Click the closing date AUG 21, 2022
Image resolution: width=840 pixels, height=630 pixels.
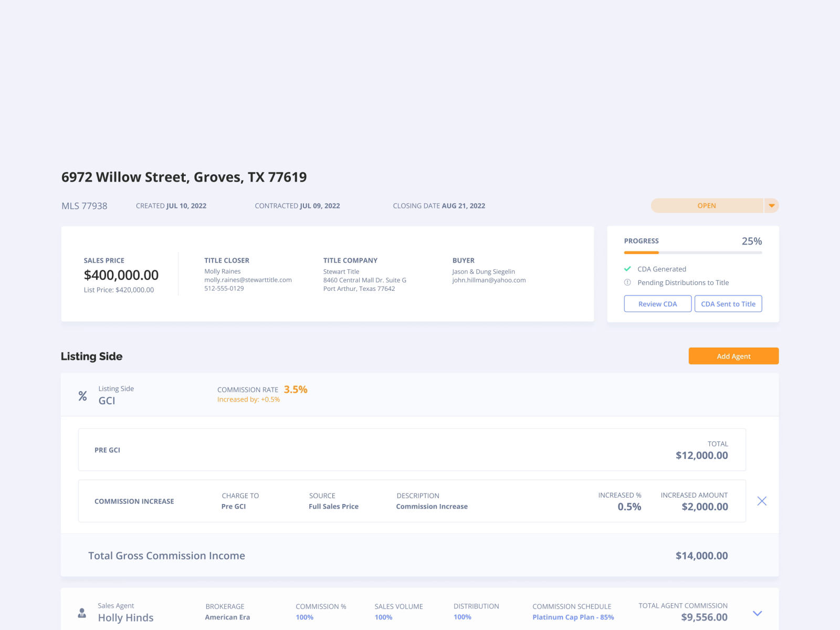pos(464,206)
